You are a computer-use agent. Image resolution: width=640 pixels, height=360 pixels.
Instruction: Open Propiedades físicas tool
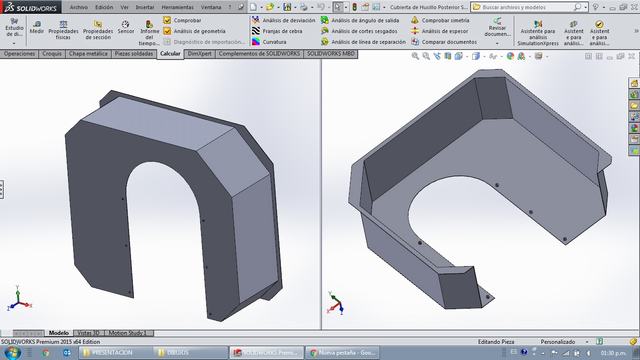click(x=63, y=30)
